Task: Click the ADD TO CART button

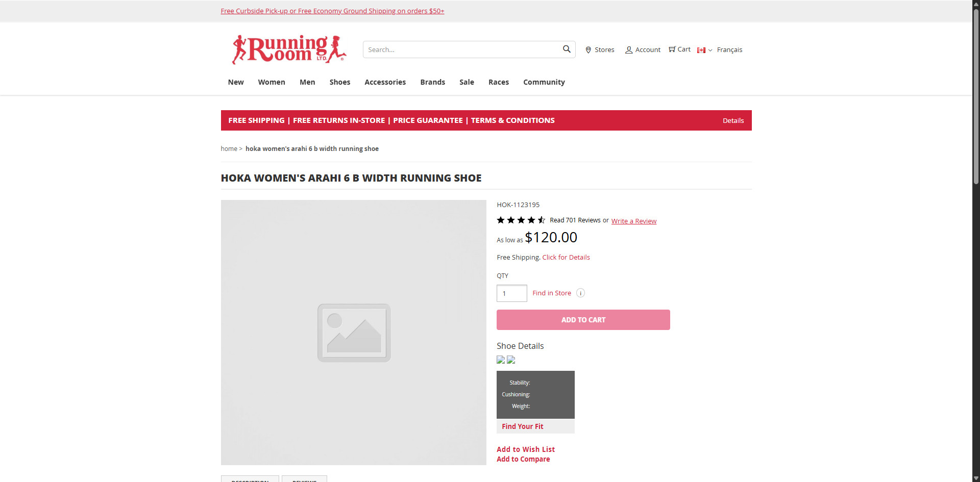Action: click(583, 320)
